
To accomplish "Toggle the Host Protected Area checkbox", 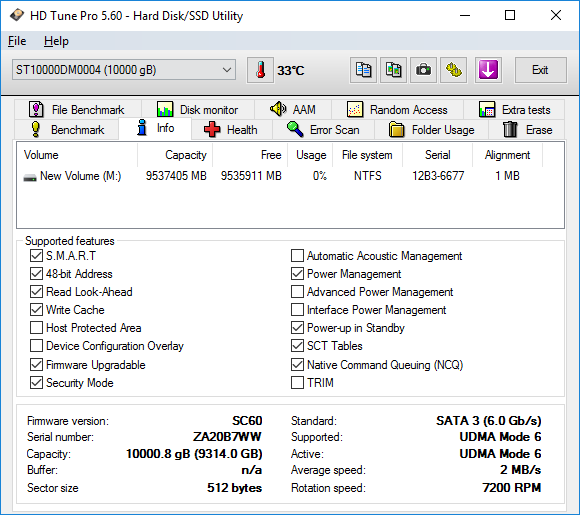I will tap(36, 328).
